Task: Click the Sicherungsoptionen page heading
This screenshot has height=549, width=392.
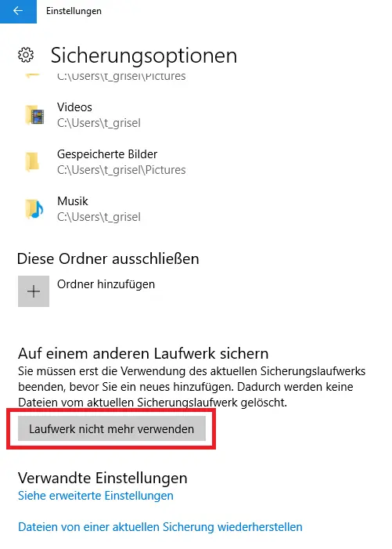Action: (x=144, y=56)
